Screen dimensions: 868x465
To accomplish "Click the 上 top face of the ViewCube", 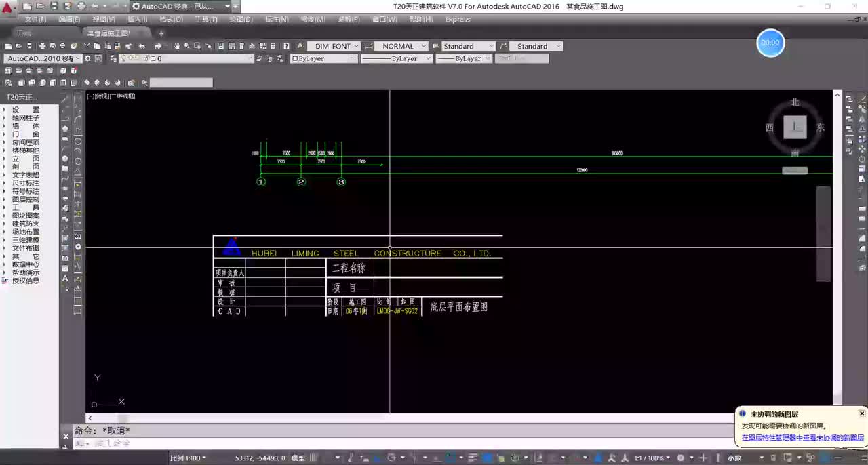I will tap(795, 127).
